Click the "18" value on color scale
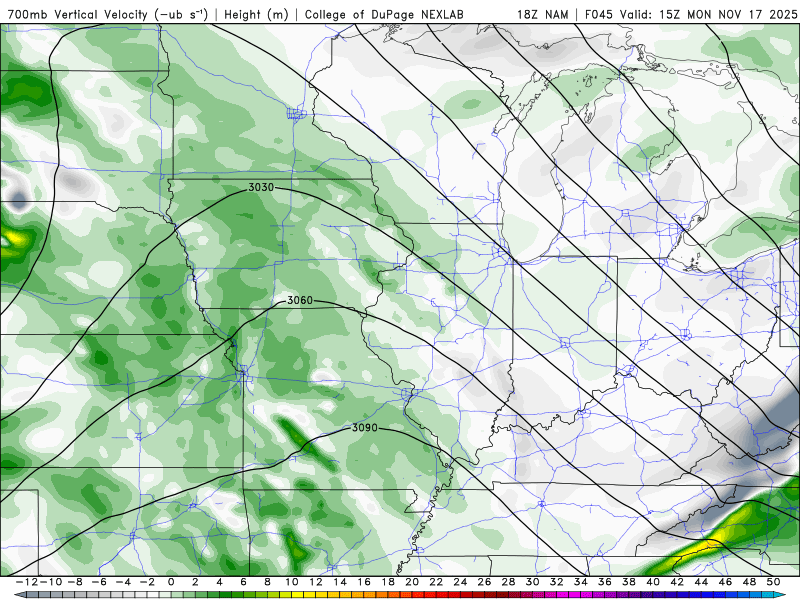This screenshot has height=600, width=800. tap(388, 582)
